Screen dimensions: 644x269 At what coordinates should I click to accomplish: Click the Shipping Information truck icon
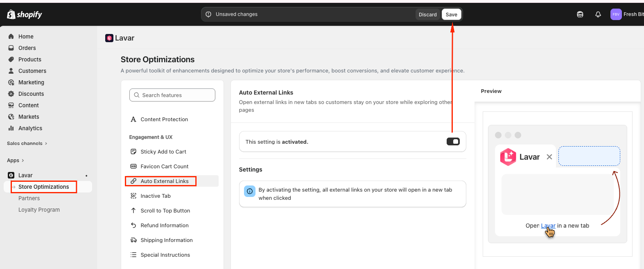133,240
